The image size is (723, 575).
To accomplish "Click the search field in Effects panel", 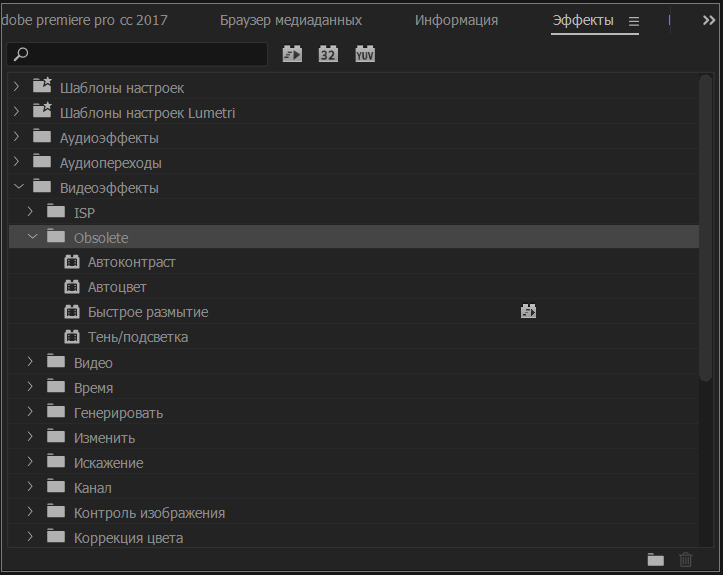I will [137, 54].
